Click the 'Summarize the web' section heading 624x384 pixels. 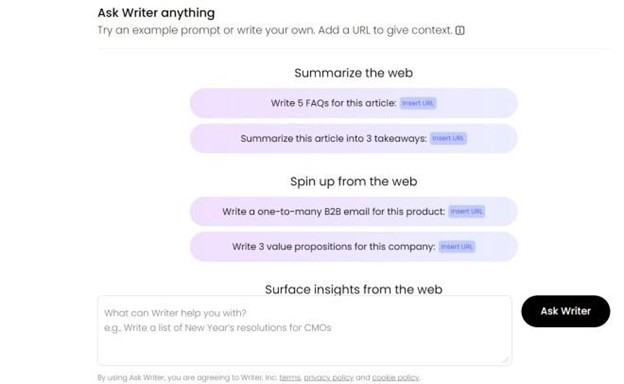[x=353, y=73]
